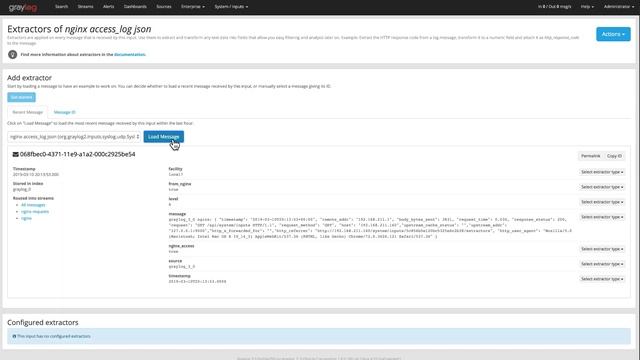The image size is (640, 360).
Task: Click the facility field name
Action: click(x=176, y=169)
